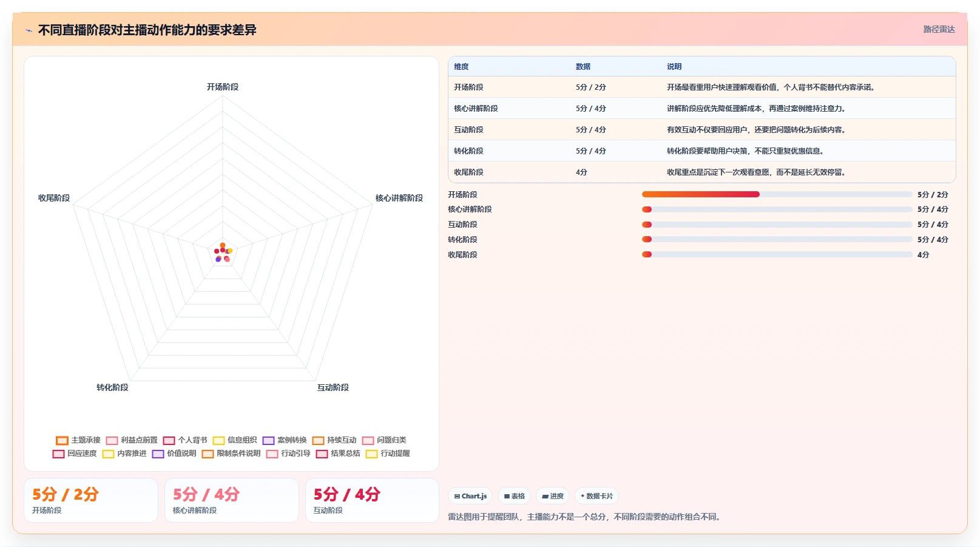Click the 收尾阶段 radar axis label

click(x=54, y=198)
